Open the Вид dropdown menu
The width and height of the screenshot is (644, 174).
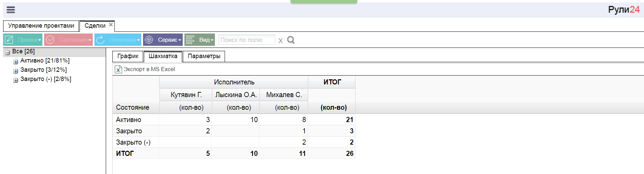point(200,40)
